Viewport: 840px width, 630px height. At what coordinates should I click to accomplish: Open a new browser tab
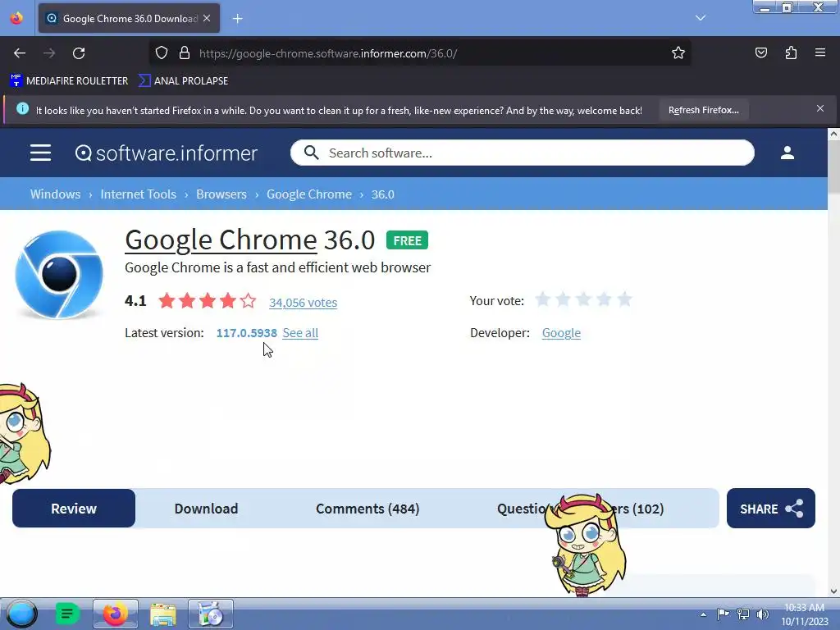click(x=237, y=19)
